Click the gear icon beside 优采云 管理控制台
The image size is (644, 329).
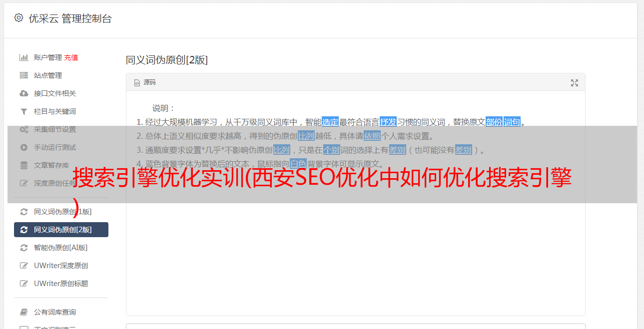(x=18, y=18)
